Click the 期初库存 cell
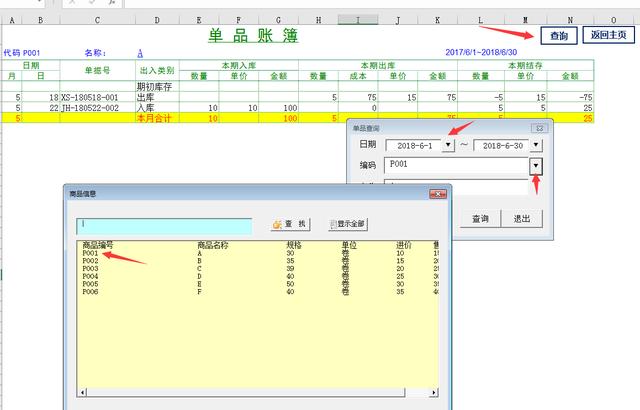Screen dimensions: 640x410 pos(157,86)
